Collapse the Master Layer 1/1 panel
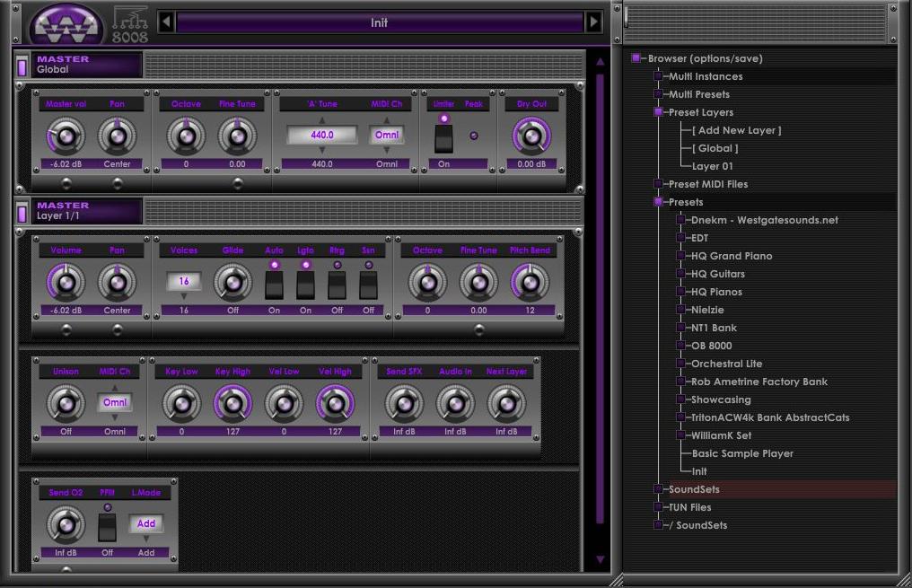The height and width of the screenshot is (588, 912). tap(22, 212)
